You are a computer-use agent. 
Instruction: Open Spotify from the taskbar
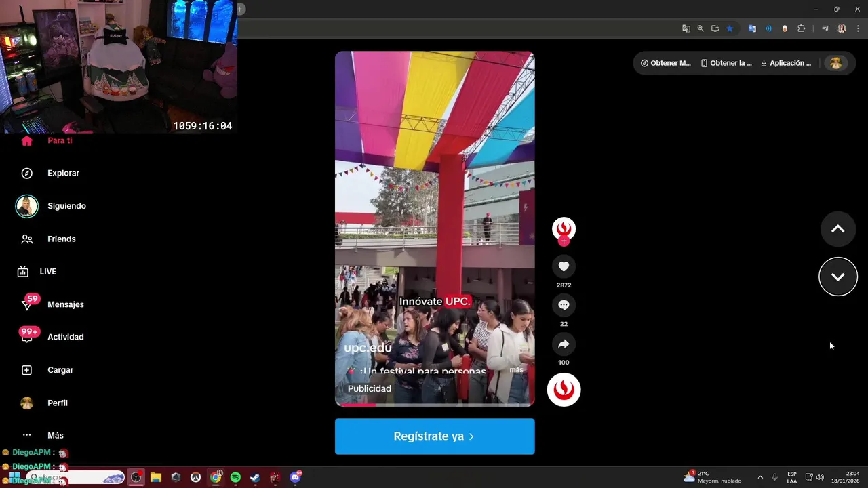[235, 477]
